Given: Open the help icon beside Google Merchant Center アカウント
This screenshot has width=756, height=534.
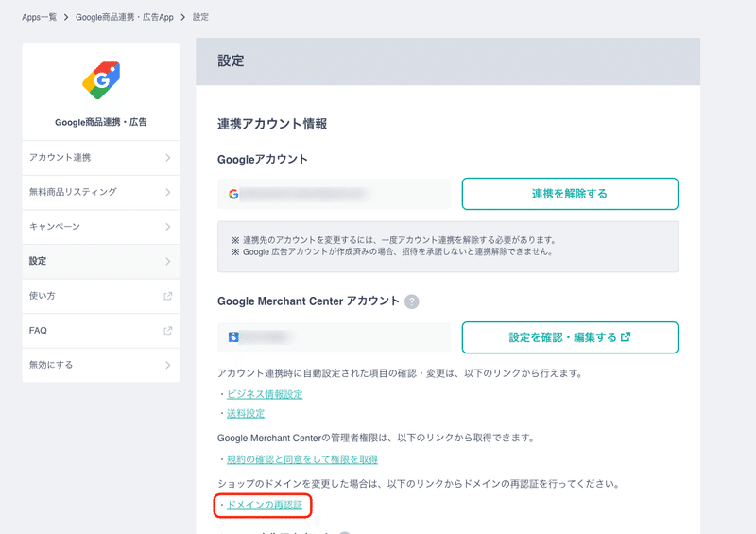Looking at the screenshot, I should pos(411,301).
